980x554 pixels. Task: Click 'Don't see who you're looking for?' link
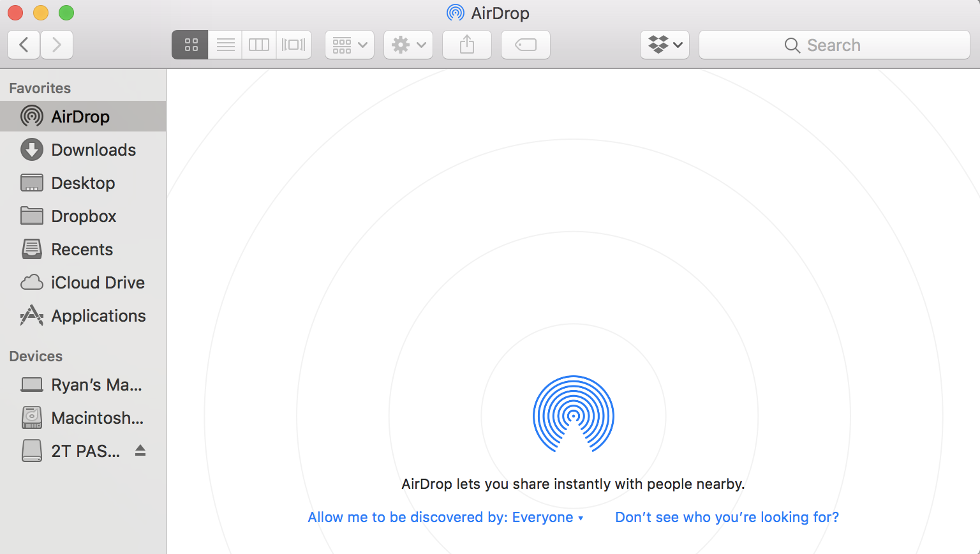(727, 517)
